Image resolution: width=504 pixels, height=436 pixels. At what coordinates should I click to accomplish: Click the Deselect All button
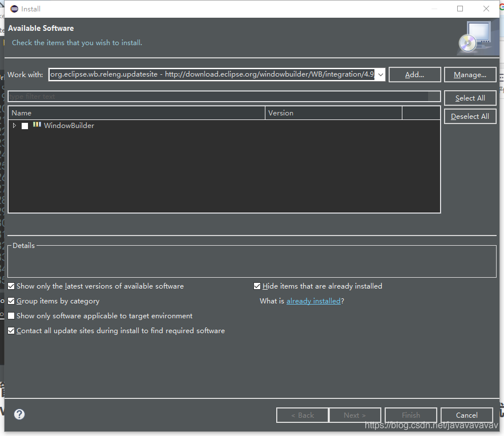pos(470,117)
